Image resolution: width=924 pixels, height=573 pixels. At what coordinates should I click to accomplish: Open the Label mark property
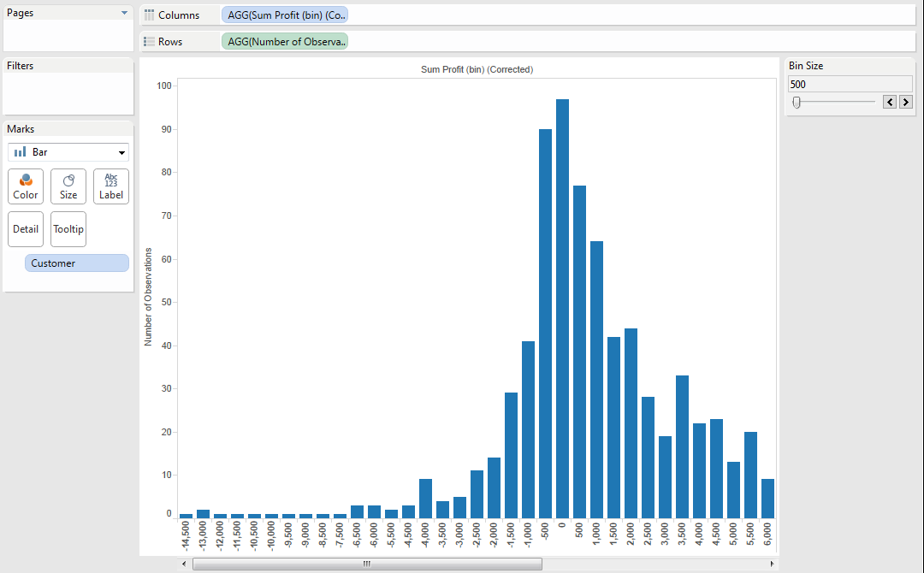tap(110, 186)
